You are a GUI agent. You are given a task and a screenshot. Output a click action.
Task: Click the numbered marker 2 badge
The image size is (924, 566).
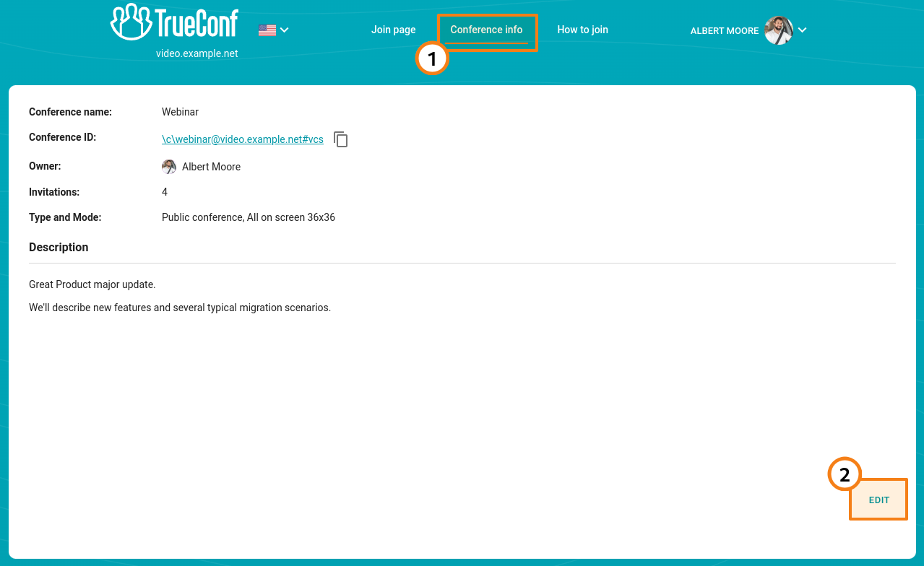(x=845, y=474)
